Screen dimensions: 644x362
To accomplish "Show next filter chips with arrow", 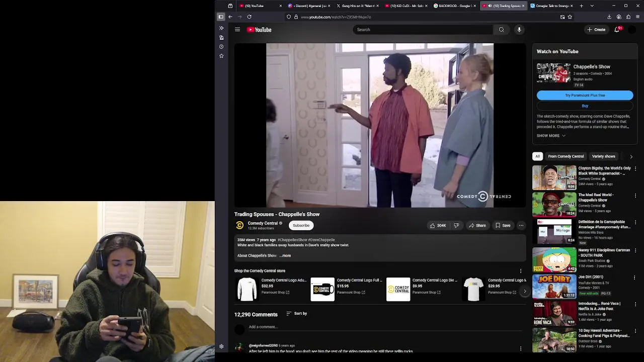I will (631, 156).
